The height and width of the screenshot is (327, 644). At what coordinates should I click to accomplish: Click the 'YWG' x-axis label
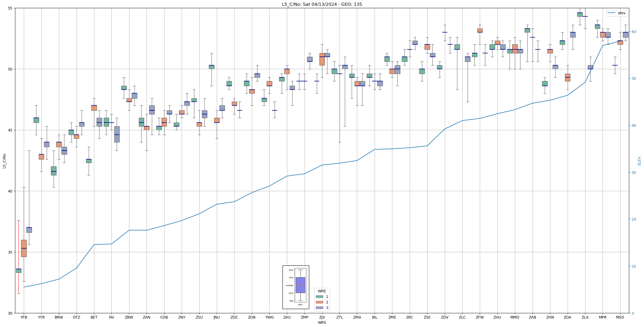point(269,317)
